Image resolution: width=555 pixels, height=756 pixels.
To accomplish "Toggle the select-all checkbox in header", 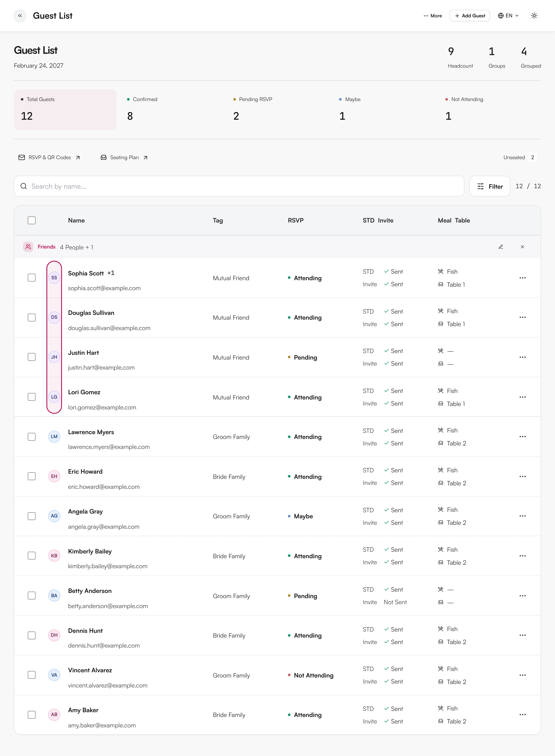I will [32, 220].
